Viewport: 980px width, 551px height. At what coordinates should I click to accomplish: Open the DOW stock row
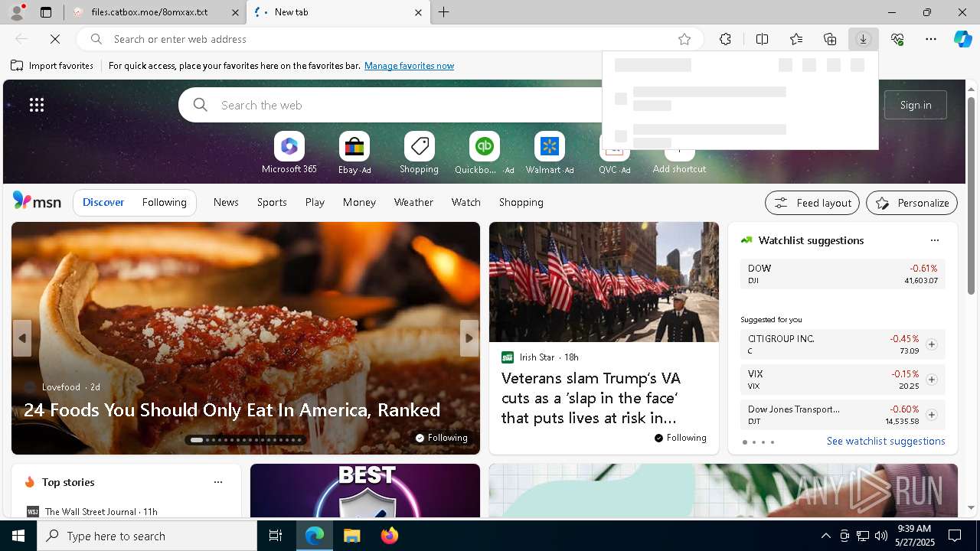tap(843, 274)
